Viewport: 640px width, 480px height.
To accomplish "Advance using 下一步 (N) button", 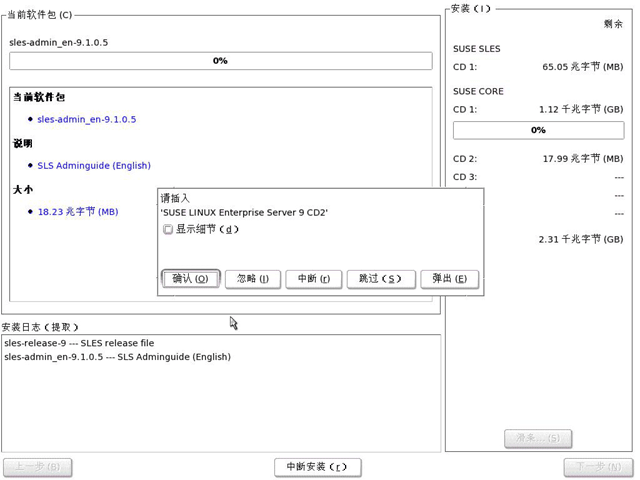I will pos(598,467).
